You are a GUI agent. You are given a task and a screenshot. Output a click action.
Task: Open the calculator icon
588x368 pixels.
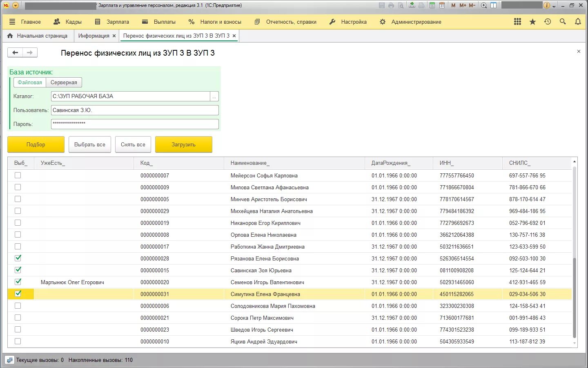[x=432, y=5]
